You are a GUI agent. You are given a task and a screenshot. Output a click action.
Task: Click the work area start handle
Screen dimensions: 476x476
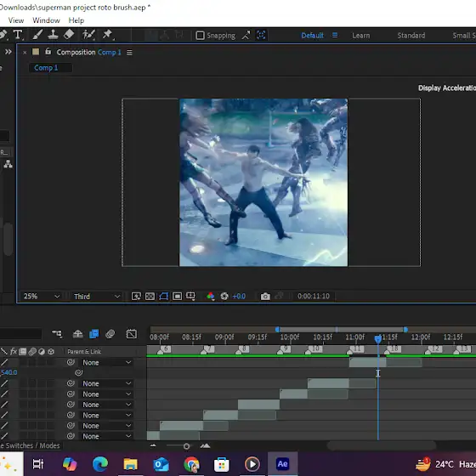(277, 330)
